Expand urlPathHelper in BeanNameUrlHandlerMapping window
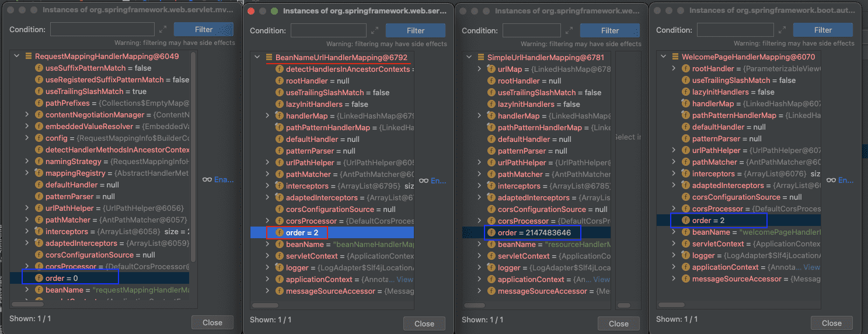868x334 pixels. point(267,162)
